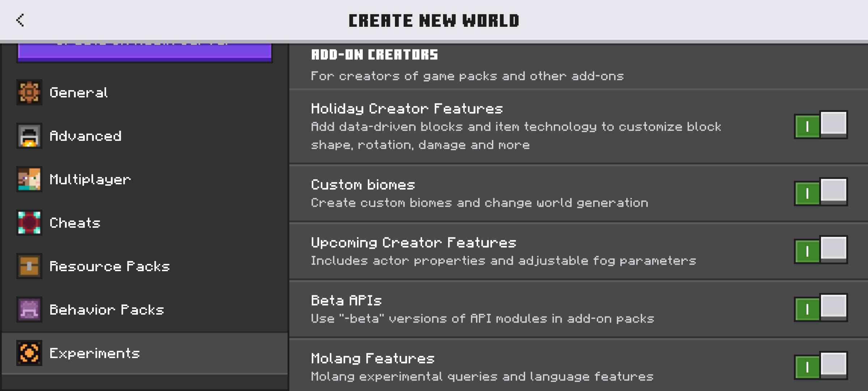Click the Add-On Creators section heading
This screenshot has height=391, width=868.
tap(374, 55)
